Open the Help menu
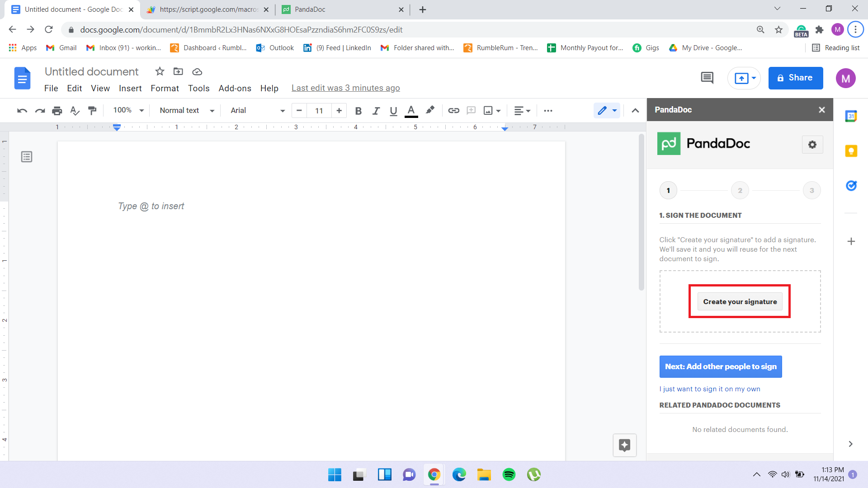868x488 pixels. pos(269,89)
